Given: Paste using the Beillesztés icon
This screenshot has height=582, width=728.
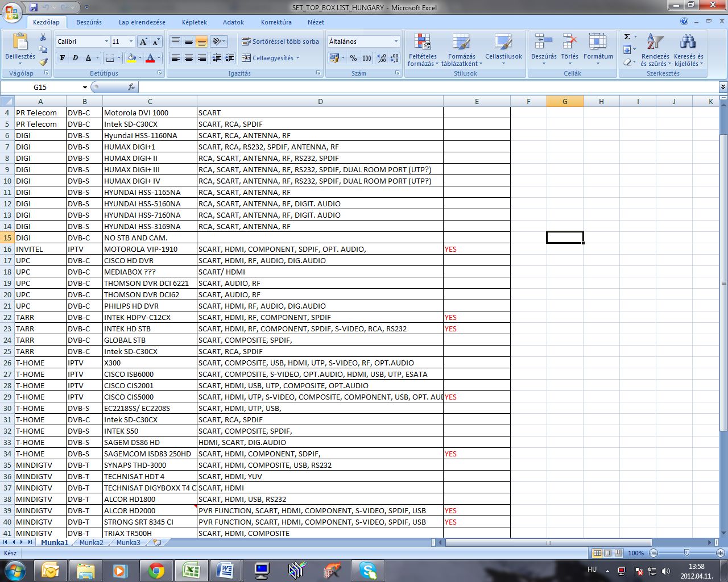Looking at the screenshot, I should 20,43.
